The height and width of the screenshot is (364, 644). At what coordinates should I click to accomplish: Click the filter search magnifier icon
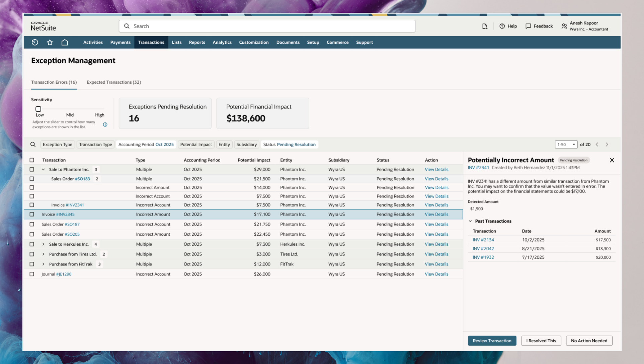(33, 144)
